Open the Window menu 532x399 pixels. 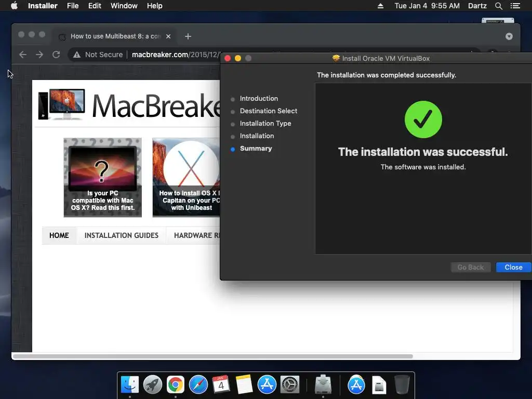124,6
